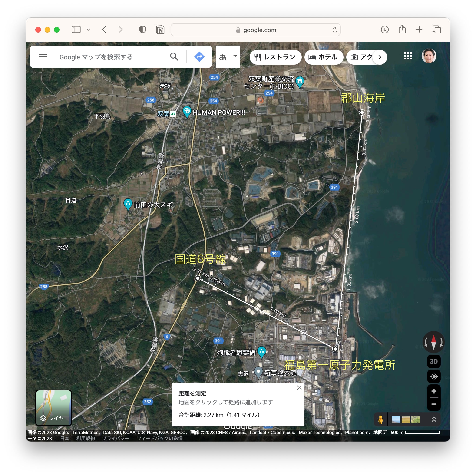Open the プライバシー link in the footer
Screen dimensions: 476x476
[116, 438]
